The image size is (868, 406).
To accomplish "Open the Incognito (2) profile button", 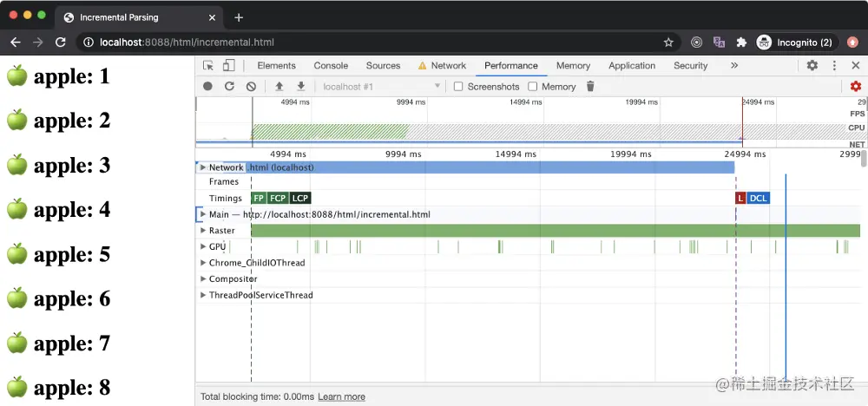I will click(795, 43).
